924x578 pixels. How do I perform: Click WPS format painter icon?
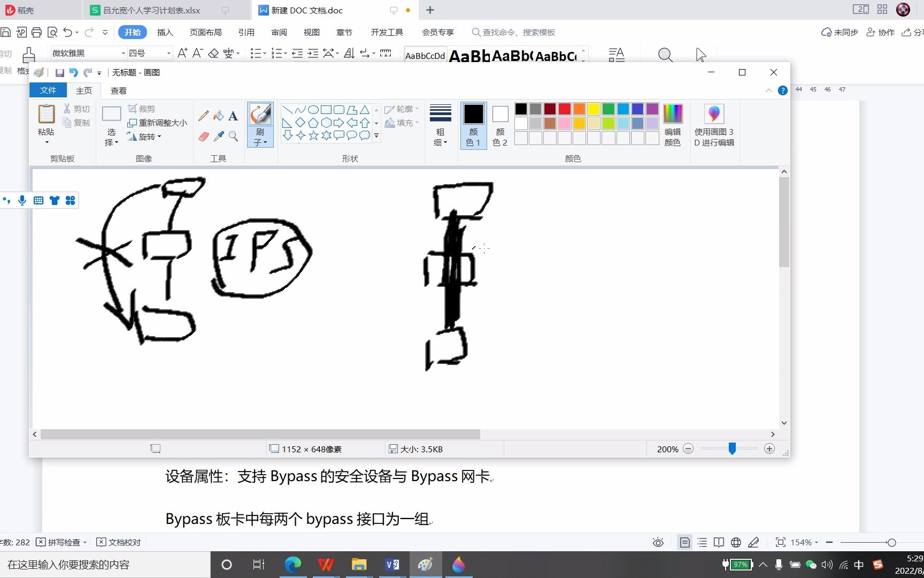(29, 54)
